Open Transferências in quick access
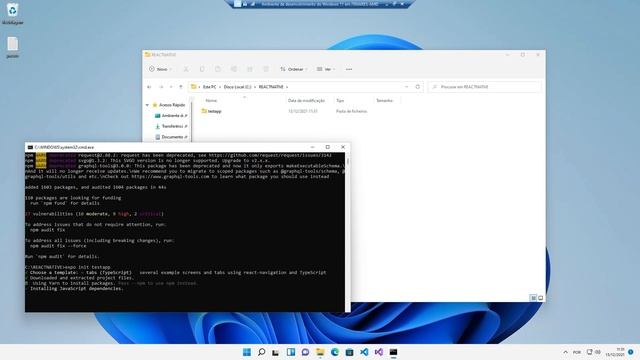This screenshot has width=640, height=360. pyautogui.click(x=171, y=126)
